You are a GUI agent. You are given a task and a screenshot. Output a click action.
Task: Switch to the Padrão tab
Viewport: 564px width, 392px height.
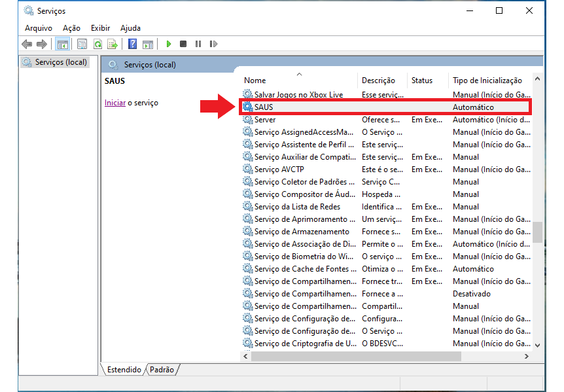click(162, 370)
